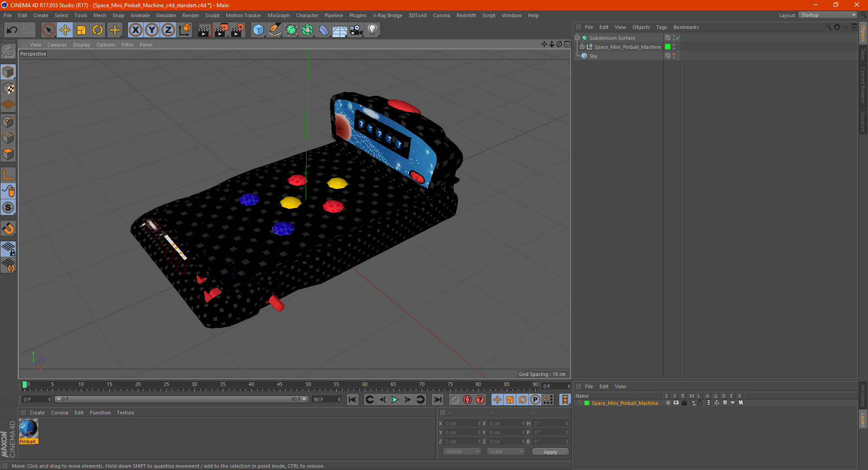The image size is (868, 470).
Task: Select the Move tool in toolbar
Action: pyautogui.click(x=65, y=30)
